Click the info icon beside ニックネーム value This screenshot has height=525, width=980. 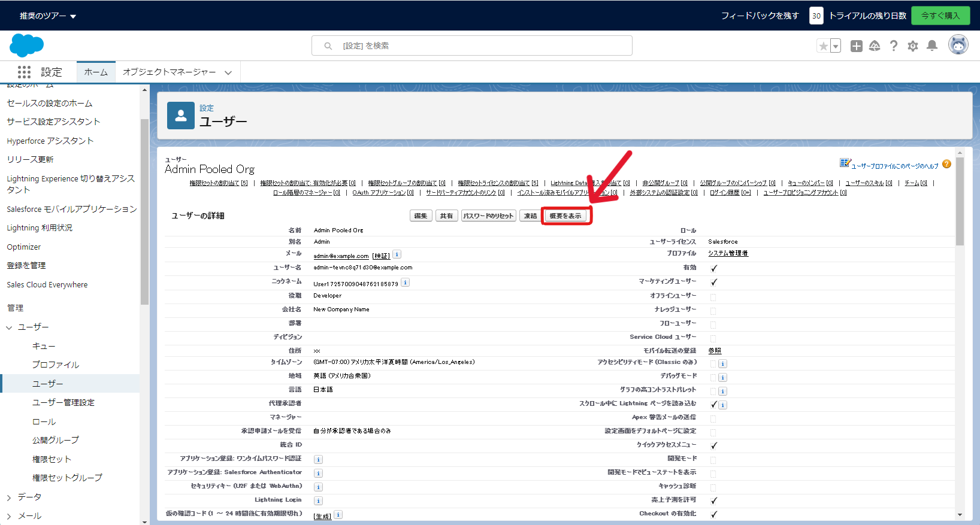coord(406,283)
